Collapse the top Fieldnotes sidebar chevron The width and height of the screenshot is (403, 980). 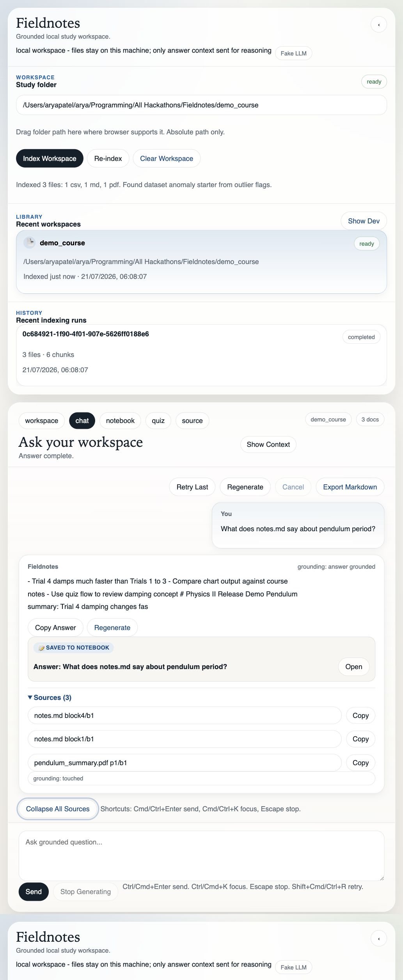point(378,25)
